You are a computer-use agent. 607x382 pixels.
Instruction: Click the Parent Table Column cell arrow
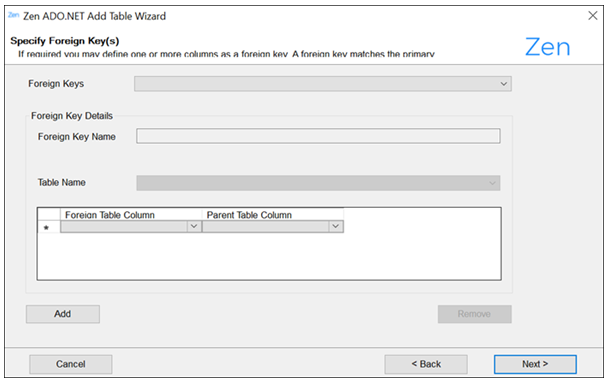(x=336, y=226)
